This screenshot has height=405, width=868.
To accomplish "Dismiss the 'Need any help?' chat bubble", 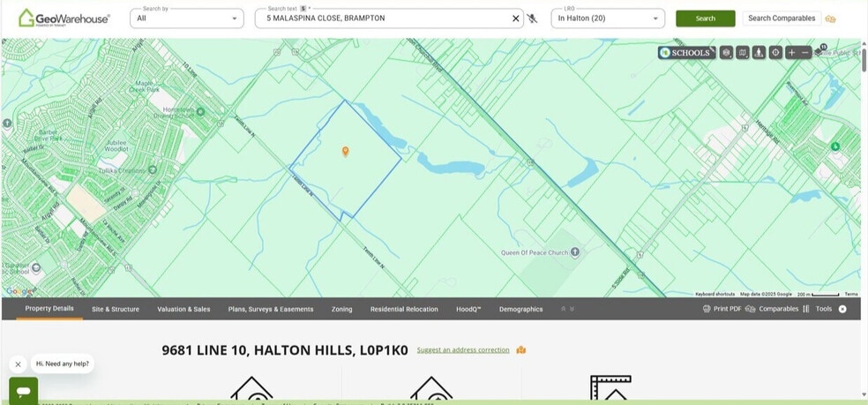I will (18, 364).
